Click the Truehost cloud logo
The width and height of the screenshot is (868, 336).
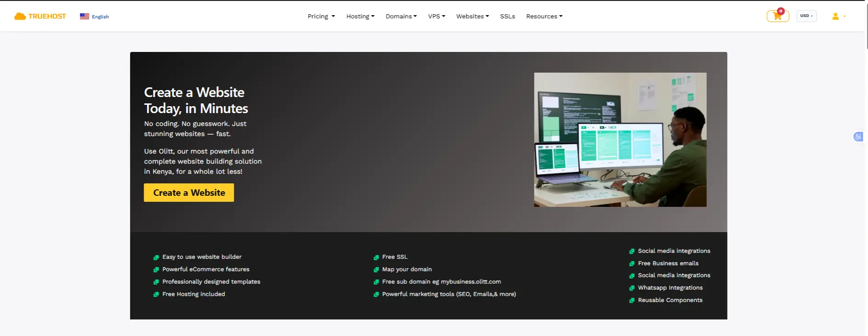click(x=40, y=16)
